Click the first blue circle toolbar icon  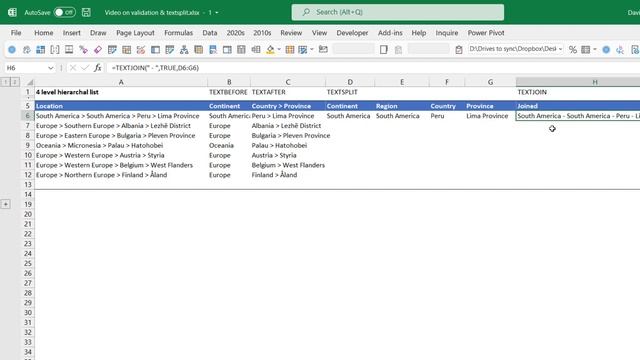(x=12, y=50)
